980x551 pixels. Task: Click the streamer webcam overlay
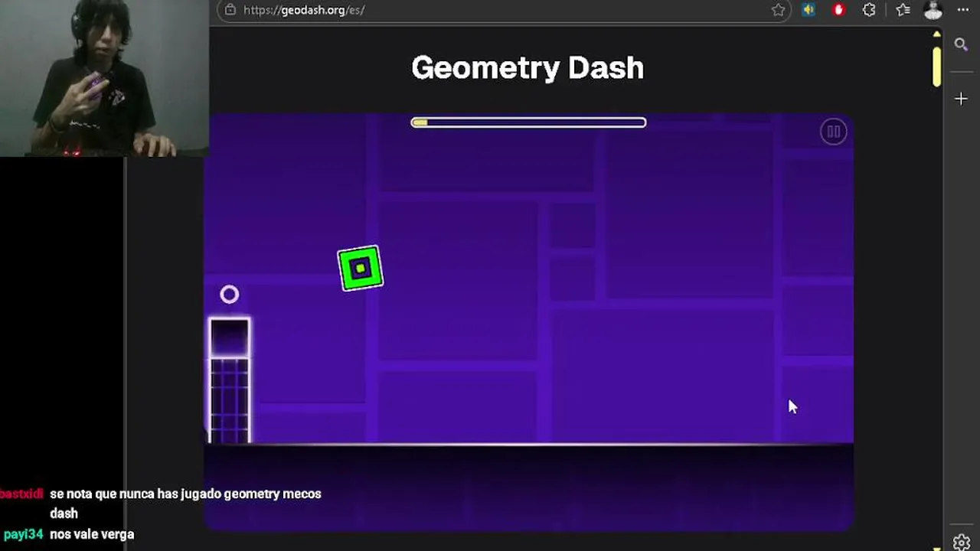104,78
